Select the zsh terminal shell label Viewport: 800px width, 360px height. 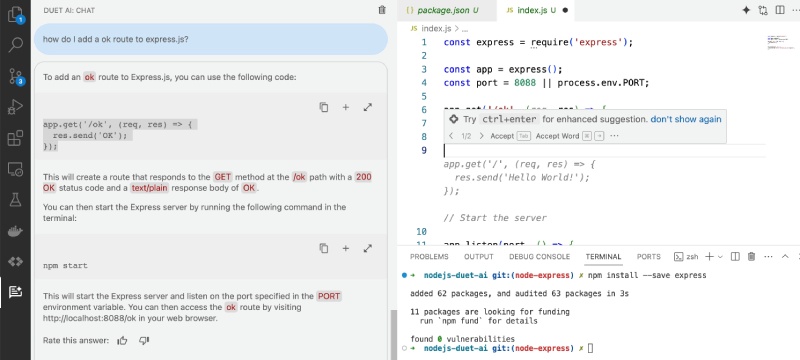(x=686, y=256)
